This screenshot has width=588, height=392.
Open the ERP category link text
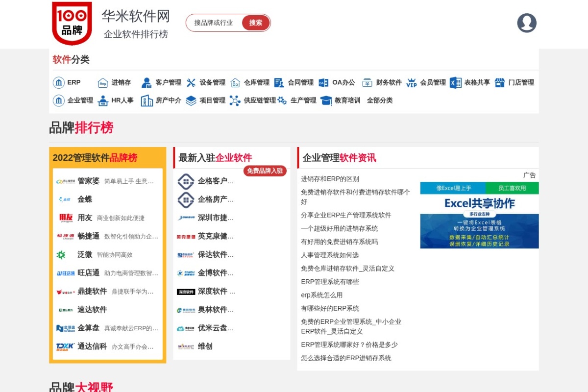pos(74,82)
